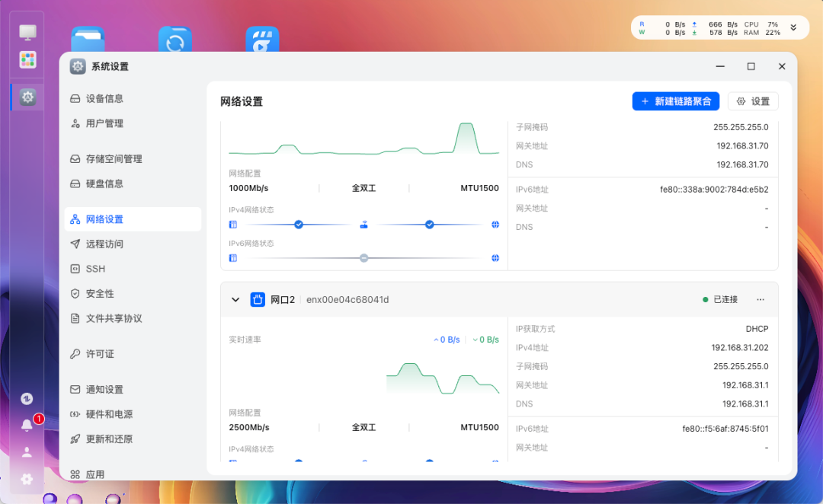Viewport: 823px width, 504px height.
Task: Select 用户管理 (User Management) in sidebar
Action: pos(114,123)
